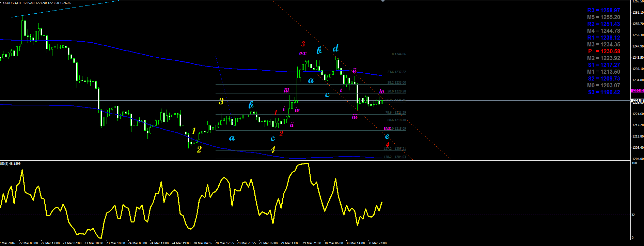This screenshot has width=644, height=246.
Task: Click the '28 Mar 20:55' time axis label
Action: [247, 243]
